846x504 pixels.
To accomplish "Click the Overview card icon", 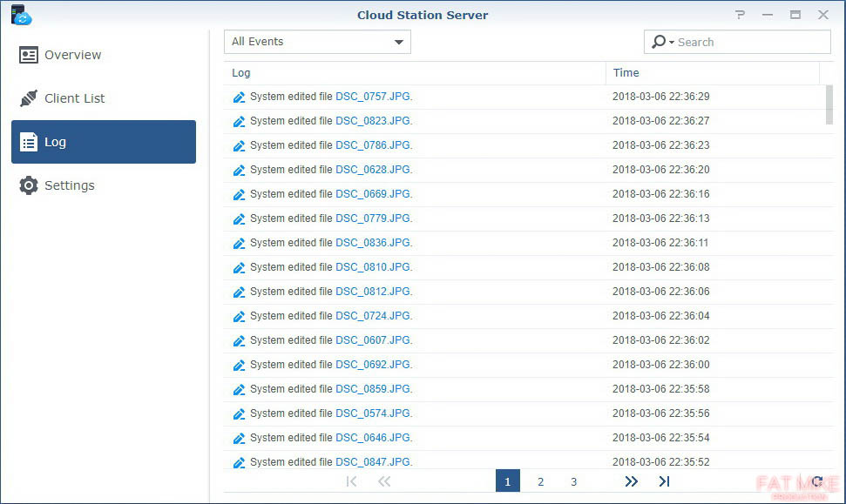I will 29,55.
